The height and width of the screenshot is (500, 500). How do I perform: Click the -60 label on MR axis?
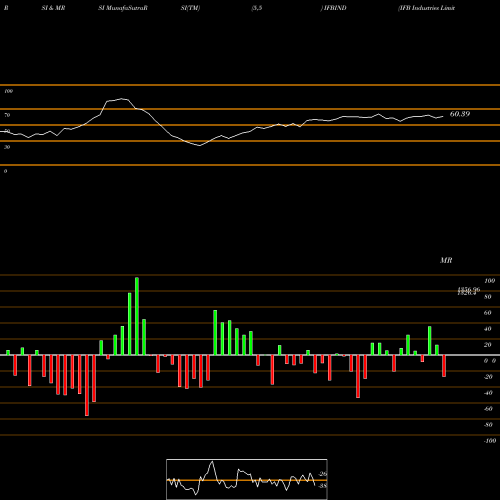tap(488, 409)
